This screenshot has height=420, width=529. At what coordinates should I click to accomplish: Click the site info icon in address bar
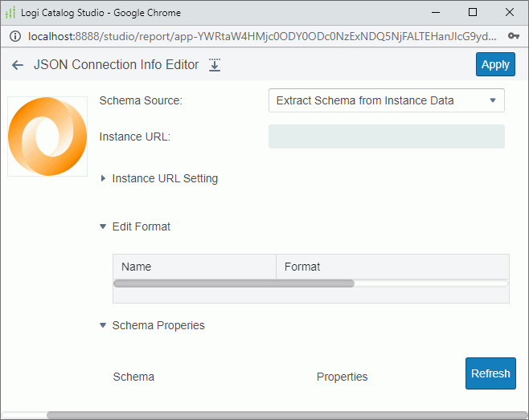point(15,36)
